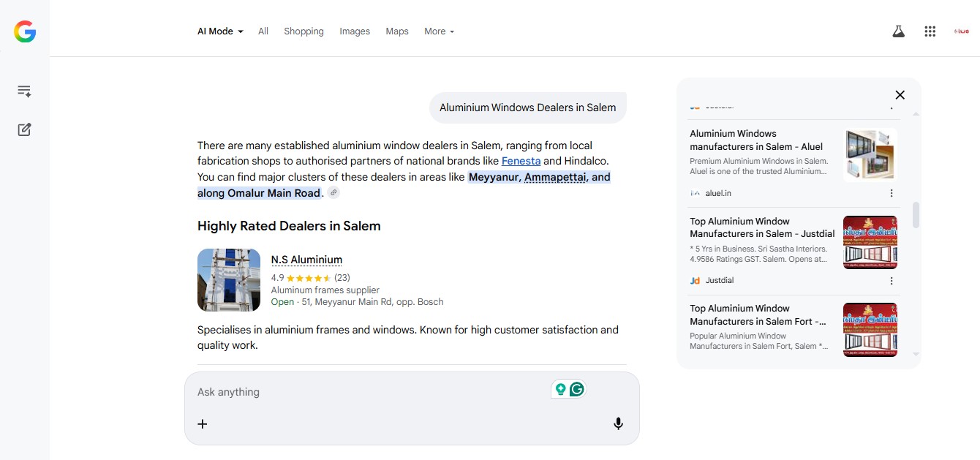Open Aluminium Windows manufacturers in Salem - Aluel result
Viewport: 980px width, 460px height.
pos(757,140)
